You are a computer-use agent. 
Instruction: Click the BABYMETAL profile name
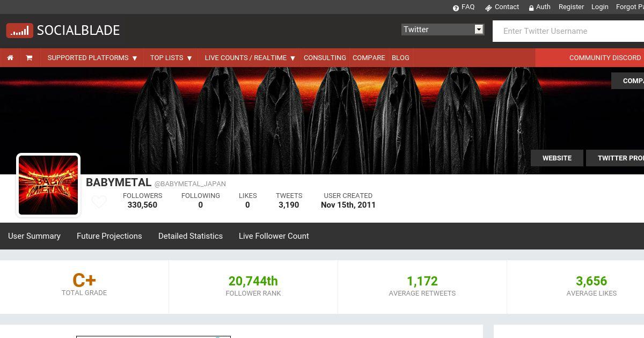click(x=119, y=182)
